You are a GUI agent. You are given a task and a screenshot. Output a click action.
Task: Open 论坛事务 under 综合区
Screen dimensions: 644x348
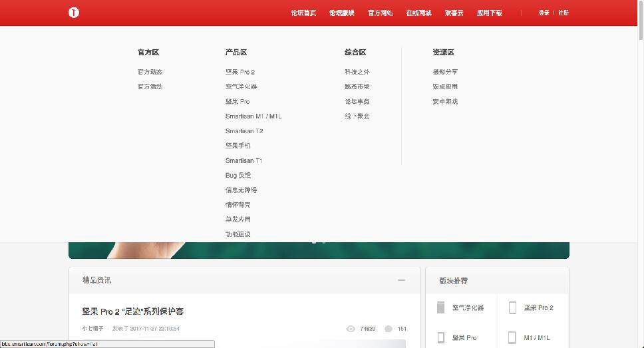(357, 102)
